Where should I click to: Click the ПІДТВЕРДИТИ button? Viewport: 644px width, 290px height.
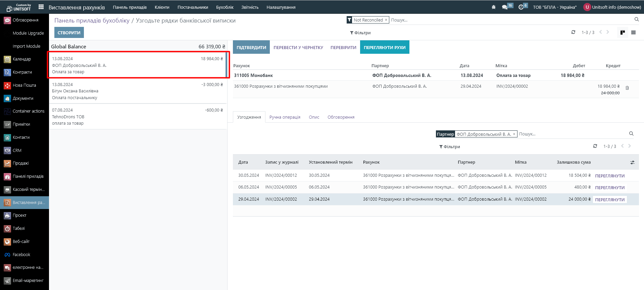click(251, 47)
